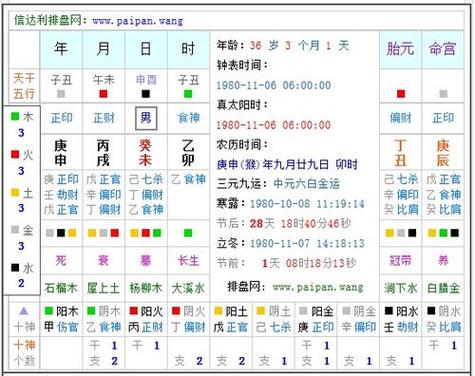This screenshot has width=475, height=376.
Task: Click the 长生 life stage label
Action: click(x=188, y=260)
